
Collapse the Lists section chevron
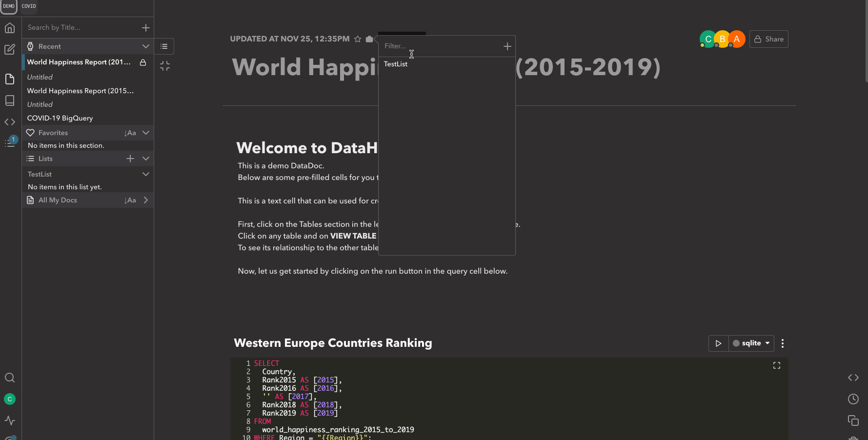(x=145, y=159)
